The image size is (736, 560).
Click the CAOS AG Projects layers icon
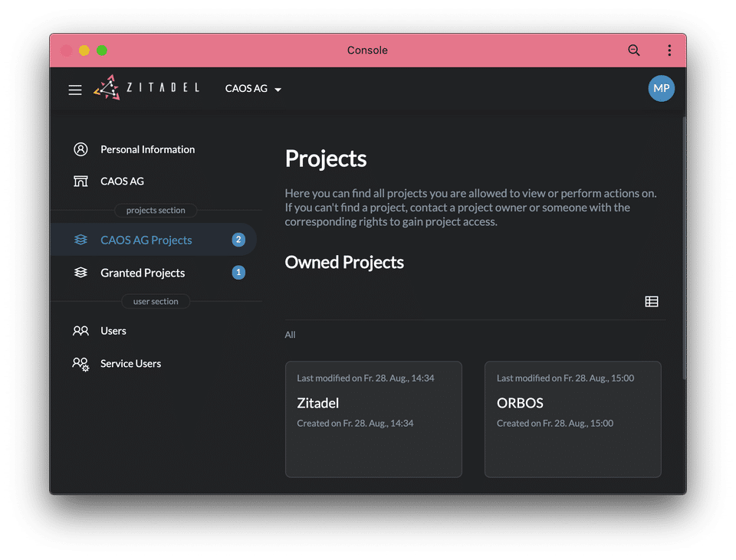(x=80, y=240)
